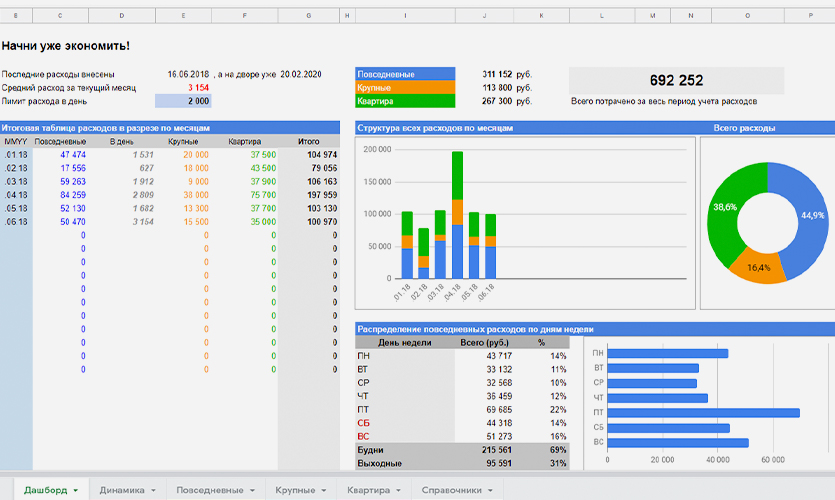Click the tallest 04.18 stacked bar
835x500 pixels.
457,215
